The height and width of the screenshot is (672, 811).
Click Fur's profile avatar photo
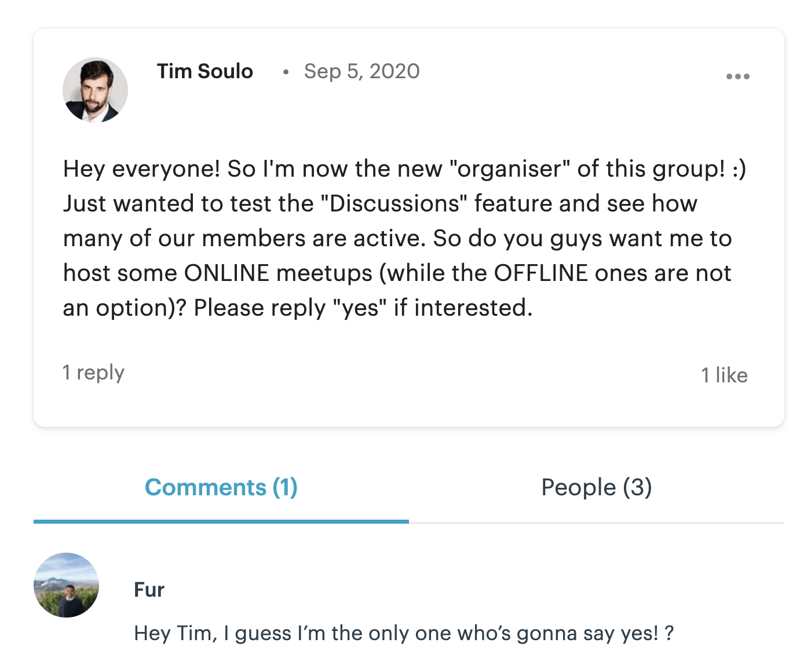click(x=66, y=585)
